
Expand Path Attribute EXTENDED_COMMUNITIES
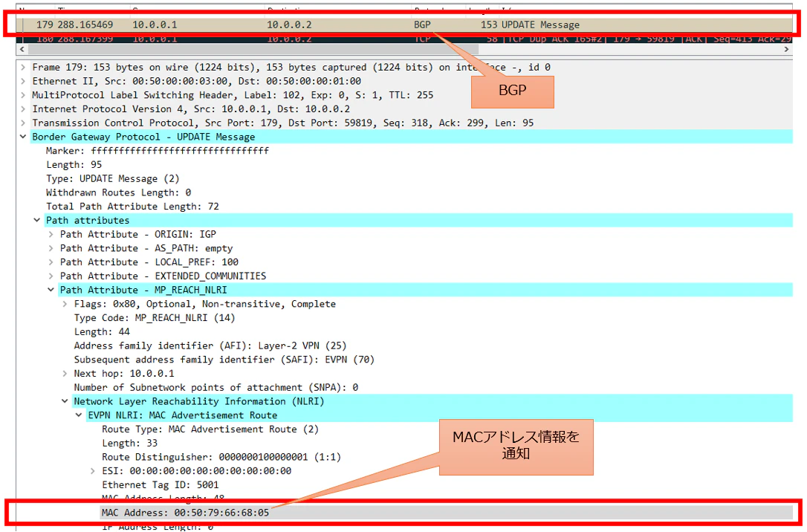pos(51,276)
